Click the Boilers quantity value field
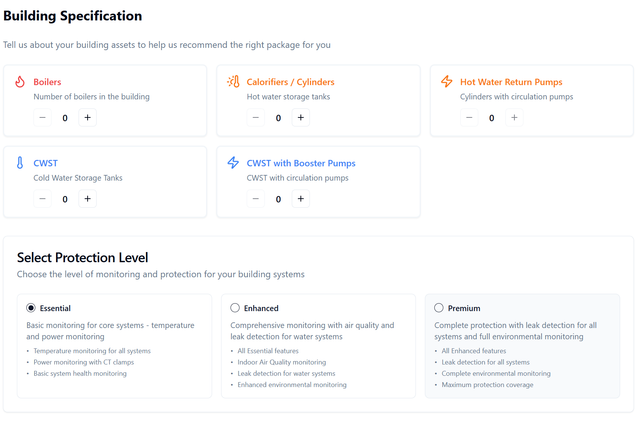This screenshot has height=421, width=640. (65, 118)
